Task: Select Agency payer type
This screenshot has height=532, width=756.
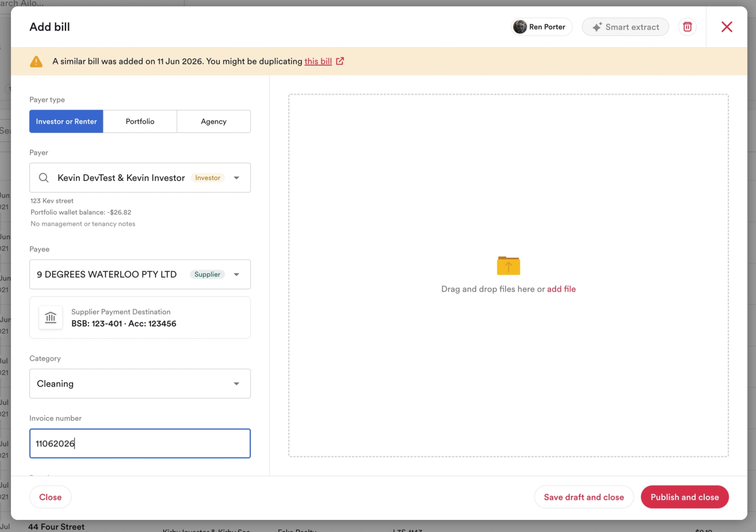Action: [214, 121]
